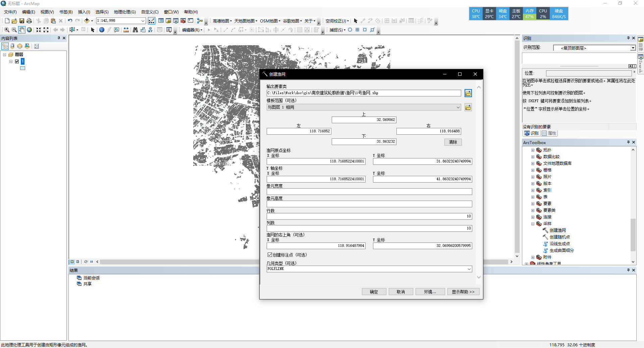Open the 帮助(H) menu
This screenshot has width=644, height=348.
(191, 12)
